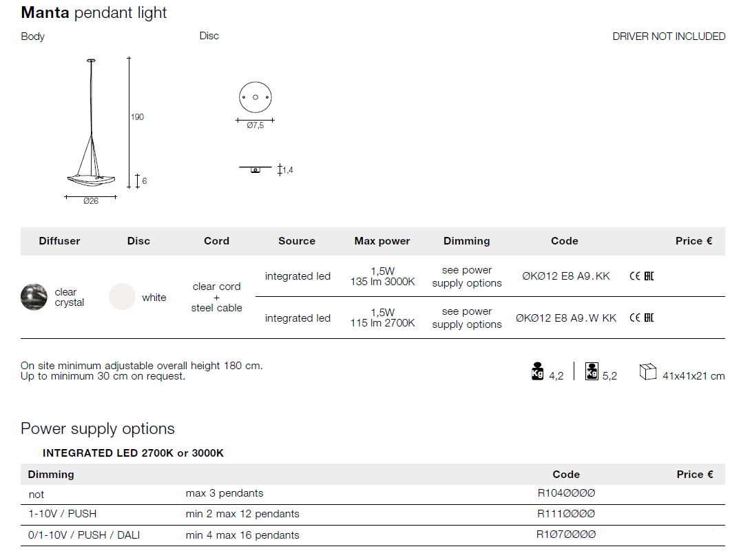Click the 'DRIVER NOT INCLUDED' notice
Screen dimensions: 741x560
(x=669, y=37)
